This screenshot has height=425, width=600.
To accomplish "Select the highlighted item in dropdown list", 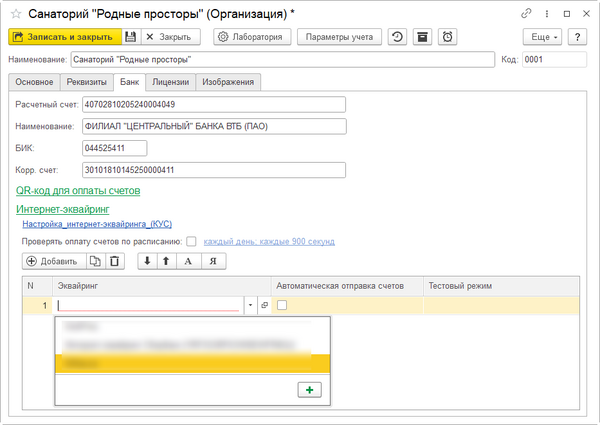I will pyautogui.click(x=192, y=363).
